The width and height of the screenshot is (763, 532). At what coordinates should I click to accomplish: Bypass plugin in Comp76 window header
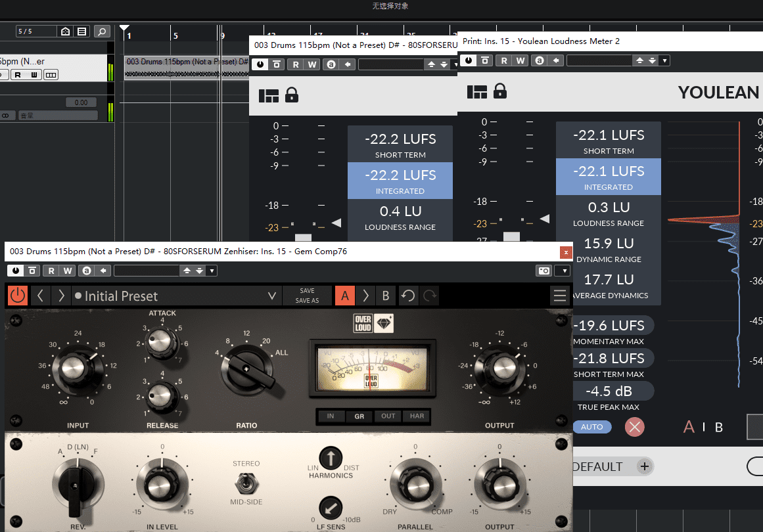click(16, 271)
